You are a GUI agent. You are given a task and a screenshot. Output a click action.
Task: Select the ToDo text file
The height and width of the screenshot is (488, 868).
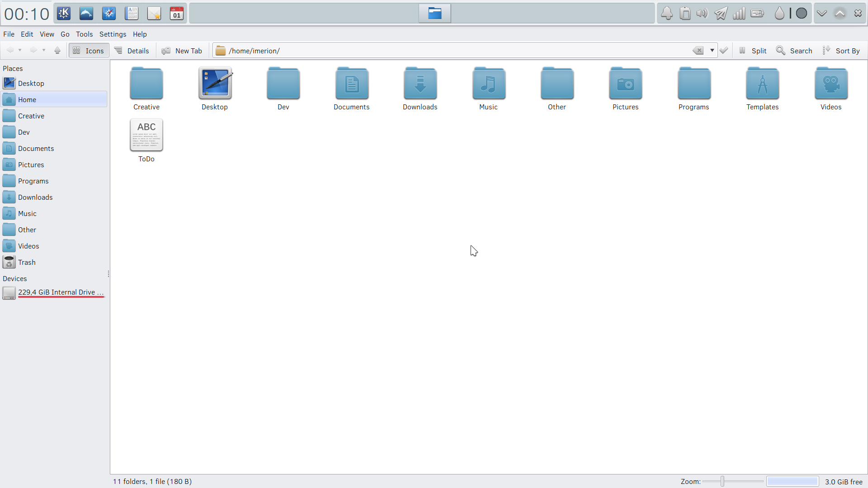pyautogui.click(x=146, y=141)
